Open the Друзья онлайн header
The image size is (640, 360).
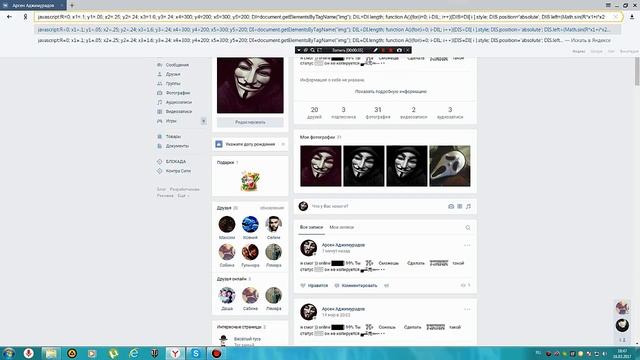click(x=232, y=279)
